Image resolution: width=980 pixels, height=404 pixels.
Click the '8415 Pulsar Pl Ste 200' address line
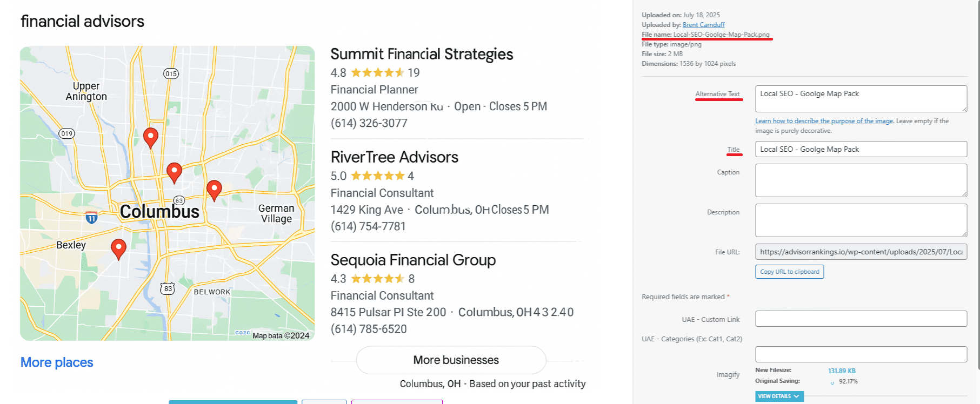[x=452, y=312]
